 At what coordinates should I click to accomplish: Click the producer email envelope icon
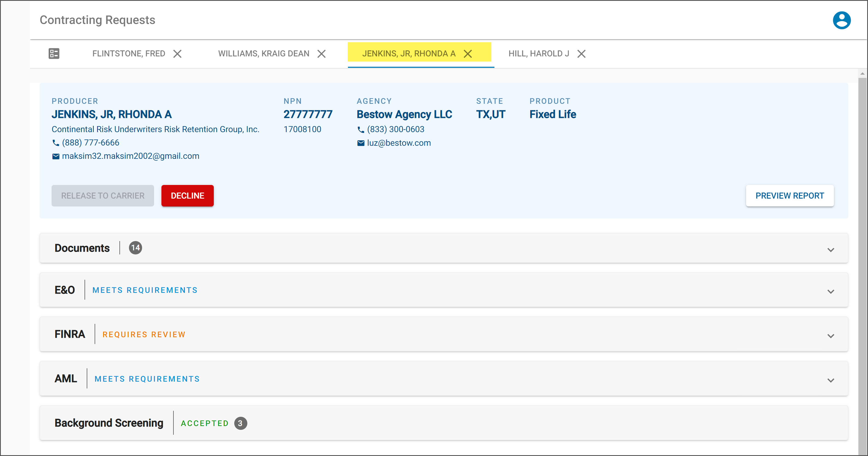pos(56,156)
